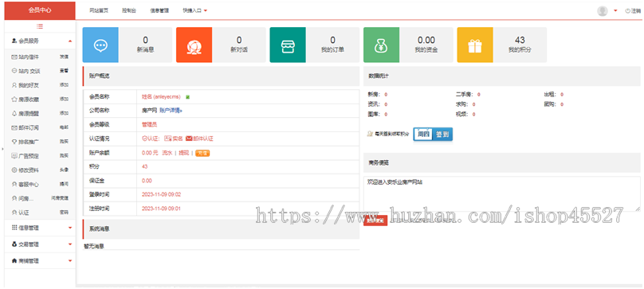This screenshot has width=644, height=289.
Task: Click the 邮件订阅 envelope icon in sidebar
Action: click(14, 127)
